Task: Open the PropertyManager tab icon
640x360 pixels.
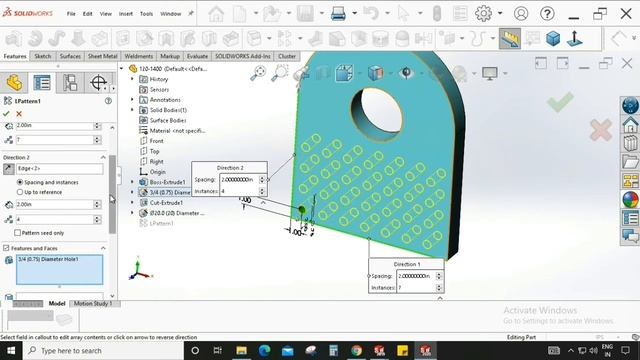Action: tap(42, 83)
